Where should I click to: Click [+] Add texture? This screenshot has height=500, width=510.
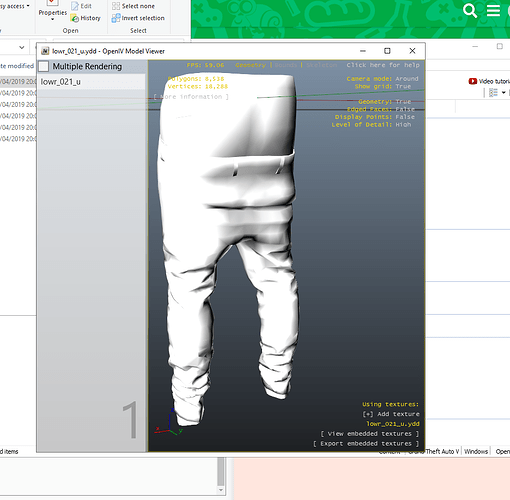391,414
